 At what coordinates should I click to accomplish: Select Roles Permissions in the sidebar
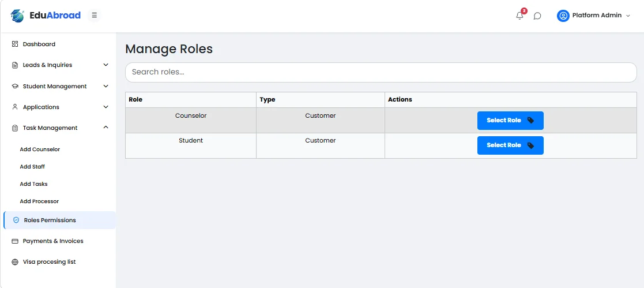[59, 220]
